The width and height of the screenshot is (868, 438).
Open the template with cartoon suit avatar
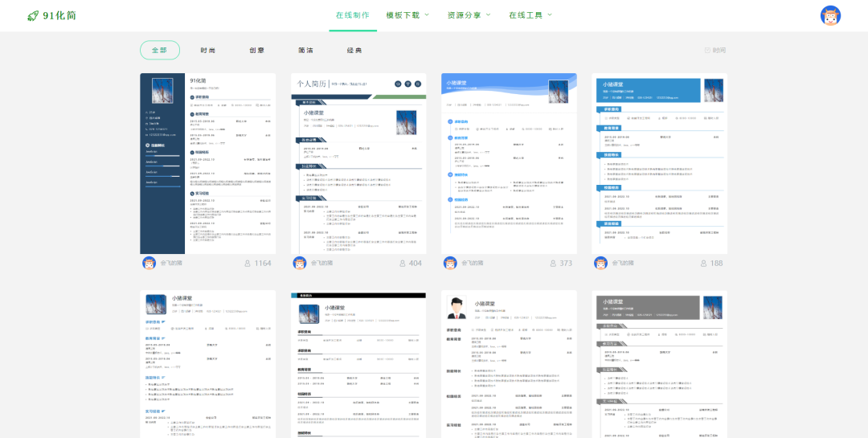[x=509, y=364]
